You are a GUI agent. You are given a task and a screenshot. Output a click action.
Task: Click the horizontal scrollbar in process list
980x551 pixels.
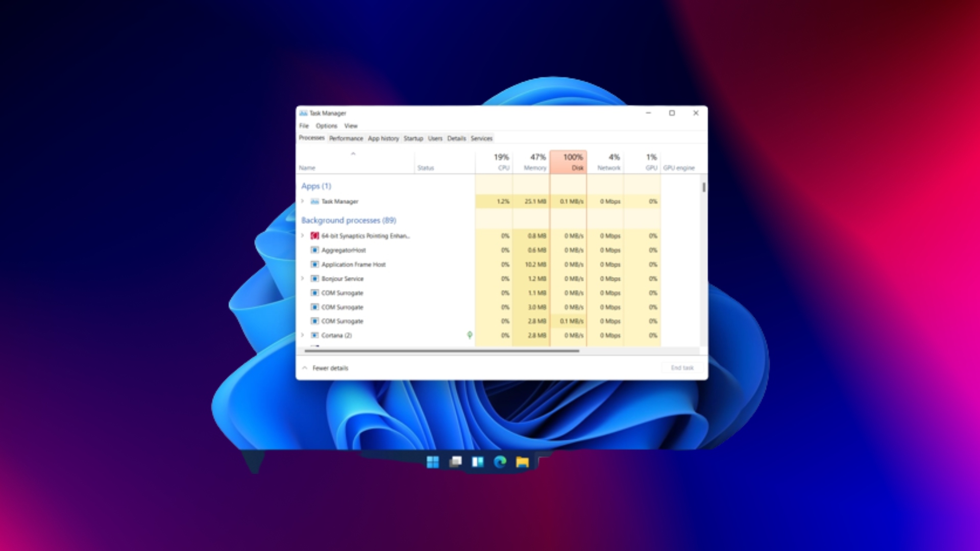click(442, 351)
